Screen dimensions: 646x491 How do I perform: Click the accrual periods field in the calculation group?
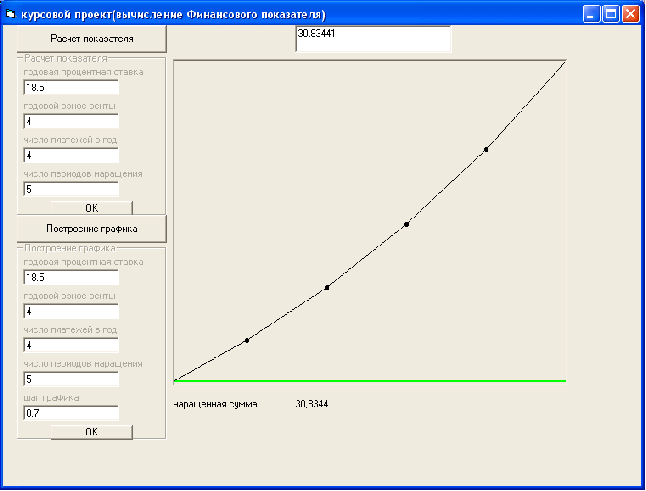click(x=71, y=189)
